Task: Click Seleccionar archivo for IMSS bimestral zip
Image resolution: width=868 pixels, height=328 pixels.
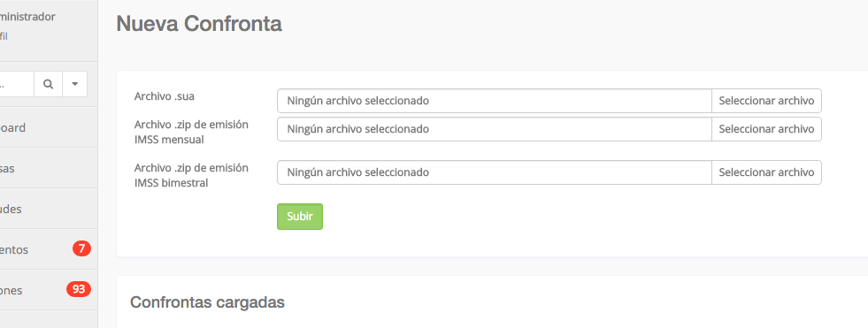Action: pos(766,172)
